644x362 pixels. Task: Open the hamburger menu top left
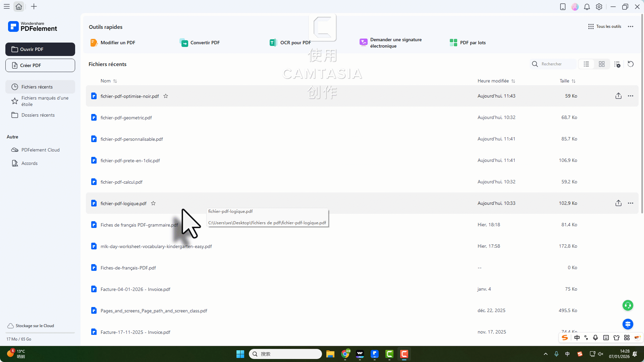(7, 6)
